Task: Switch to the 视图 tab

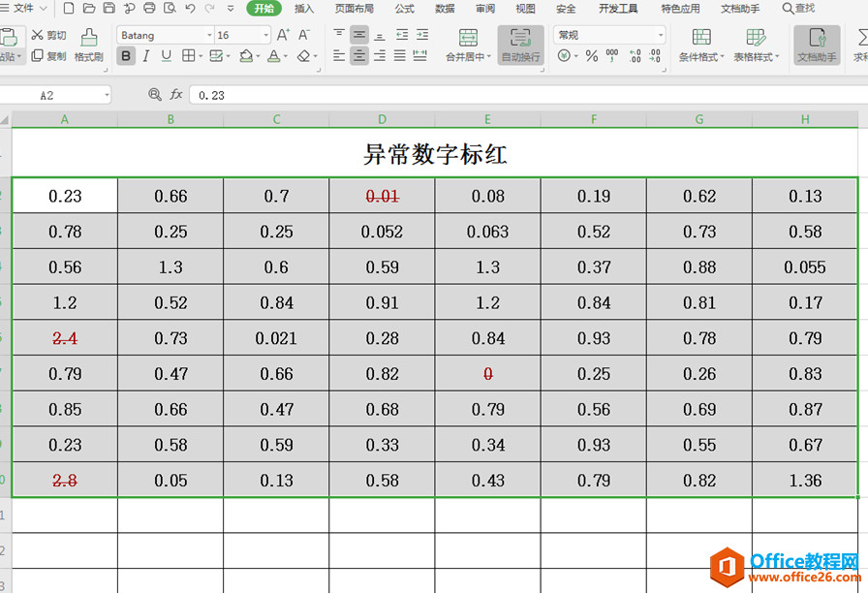Action: 525,9
